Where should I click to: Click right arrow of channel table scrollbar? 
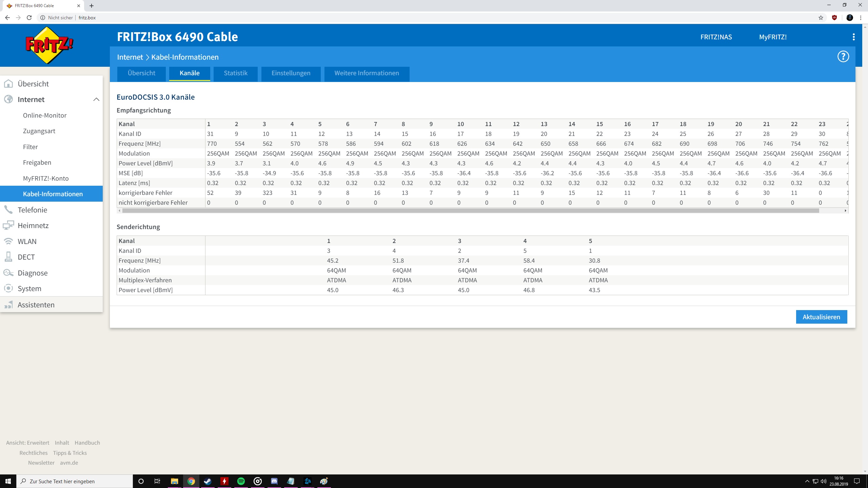click(845, 211)
